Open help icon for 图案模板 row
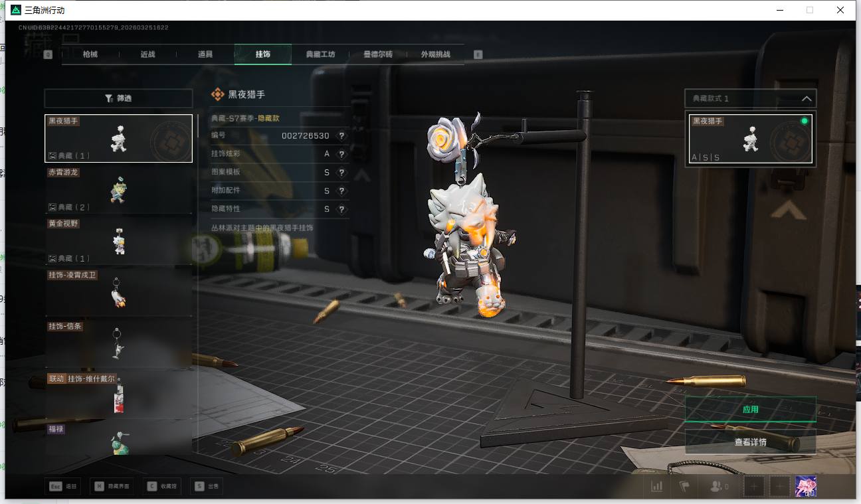 [x=341, y=172]
